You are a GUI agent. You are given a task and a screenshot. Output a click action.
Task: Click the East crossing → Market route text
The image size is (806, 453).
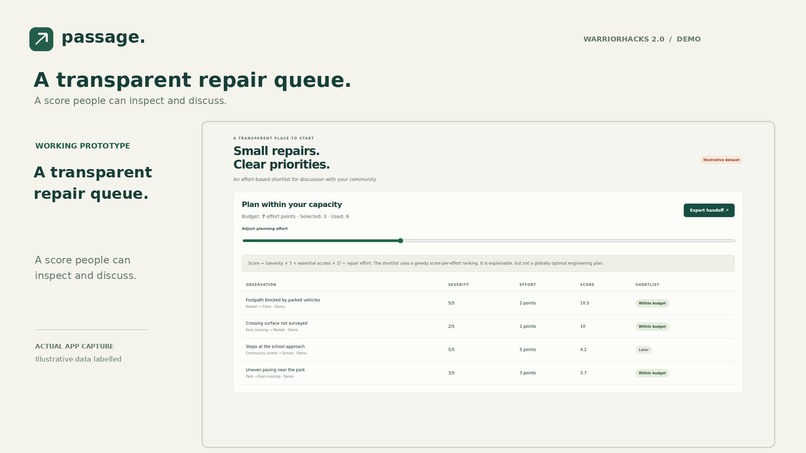coord(271,330)
